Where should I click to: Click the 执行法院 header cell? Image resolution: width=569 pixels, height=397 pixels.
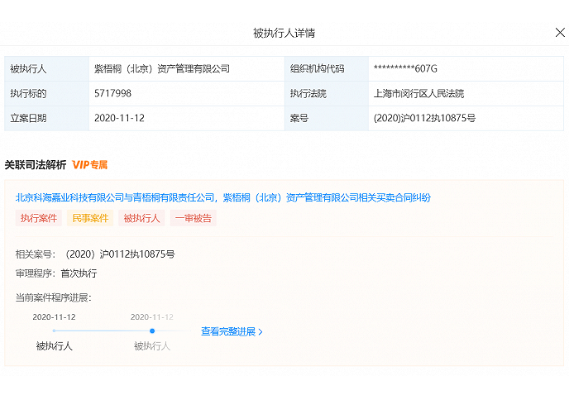point(327,93)
